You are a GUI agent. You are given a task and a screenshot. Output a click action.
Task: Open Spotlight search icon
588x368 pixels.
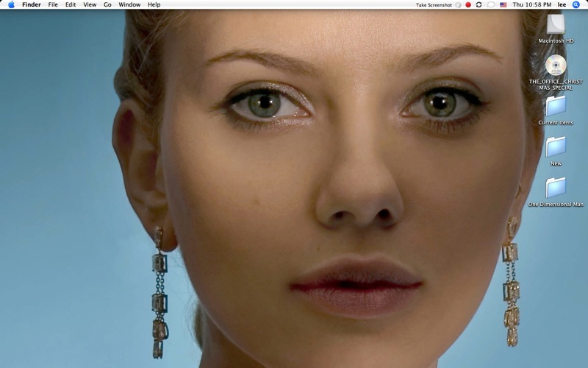576,4
